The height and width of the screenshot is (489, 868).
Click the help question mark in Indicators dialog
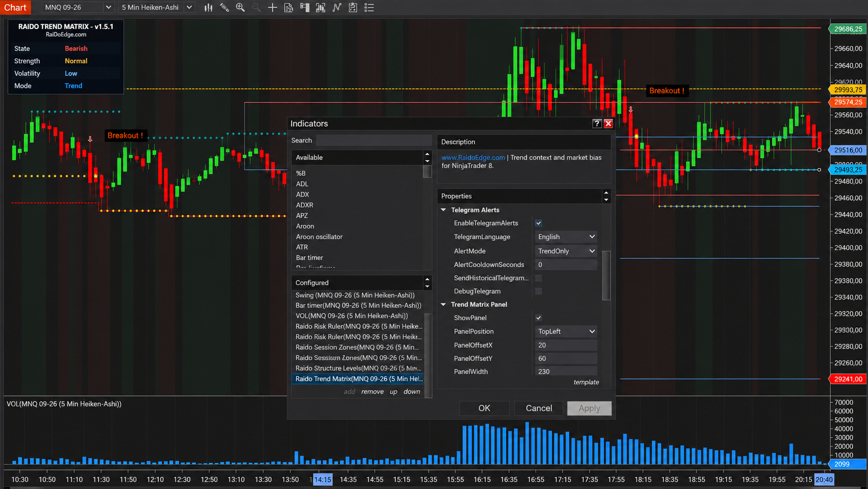[x=597, y=123]
